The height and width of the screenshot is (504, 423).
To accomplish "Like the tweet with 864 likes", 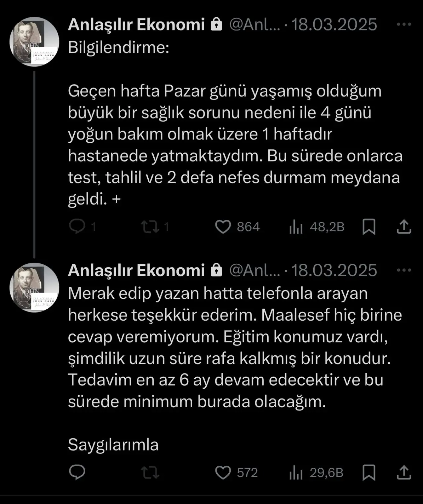I will click(x=223, y=227).
